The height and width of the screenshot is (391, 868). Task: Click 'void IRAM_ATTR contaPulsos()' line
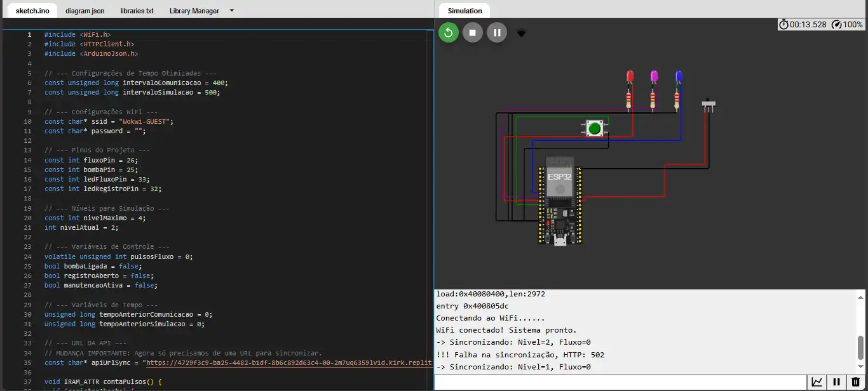[x=104, y=382]
